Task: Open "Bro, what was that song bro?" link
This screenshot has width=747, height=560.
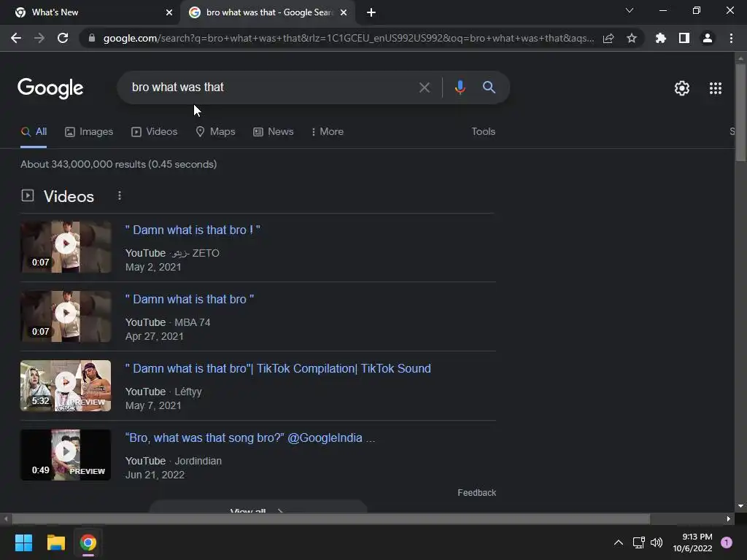Action: point(250,437)
